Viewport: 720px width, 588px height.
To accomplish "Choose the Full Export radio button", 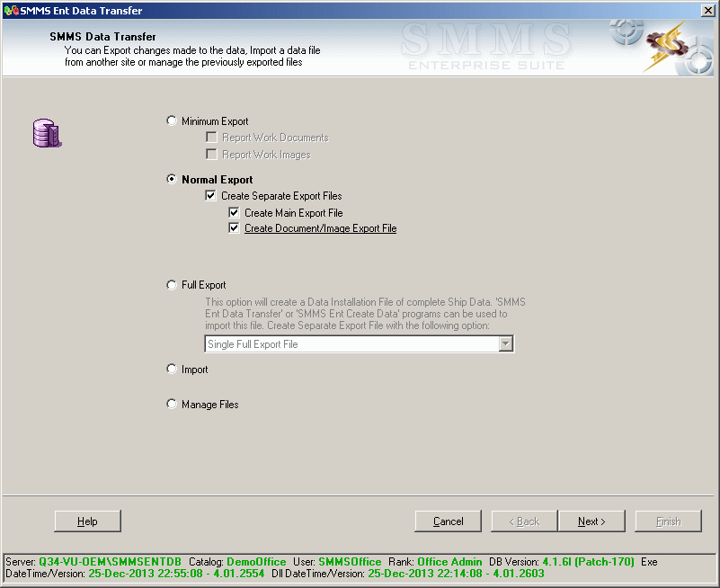I will 172,285.
